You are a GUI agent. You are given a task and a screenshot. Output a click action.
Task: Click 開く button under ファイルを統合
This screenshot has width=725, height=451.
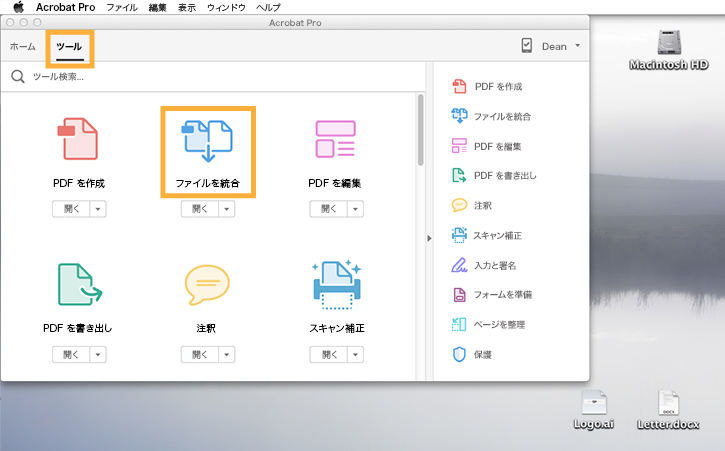pos(200,209)
